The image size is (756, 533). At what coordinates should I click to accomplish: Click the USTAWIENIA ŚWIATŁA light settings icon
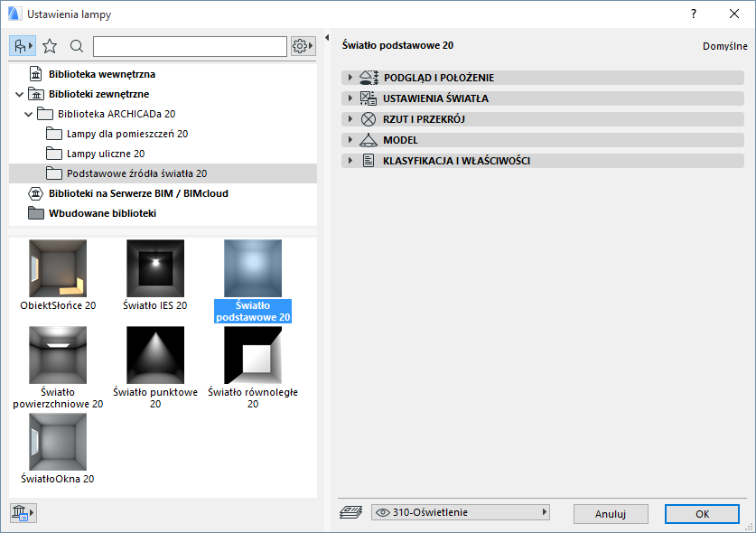point(369,98)
